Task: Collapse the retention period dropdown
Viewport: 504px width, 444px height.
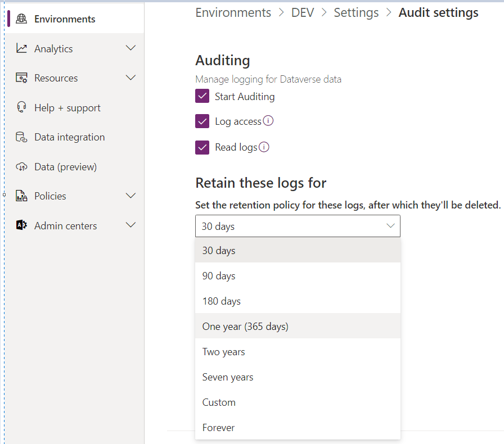Action: point(390,226)
